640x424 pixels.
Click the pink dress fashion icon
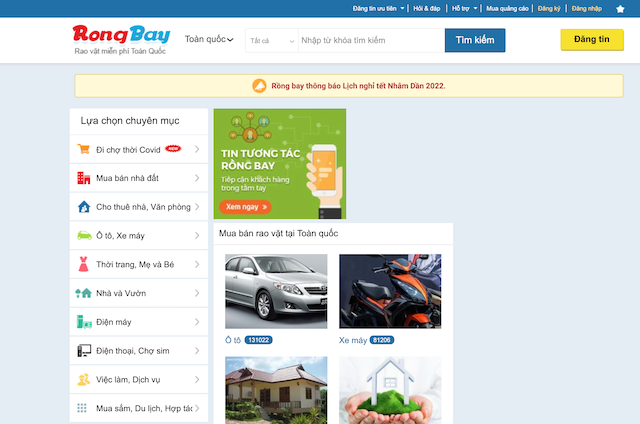tap(84, 264)
